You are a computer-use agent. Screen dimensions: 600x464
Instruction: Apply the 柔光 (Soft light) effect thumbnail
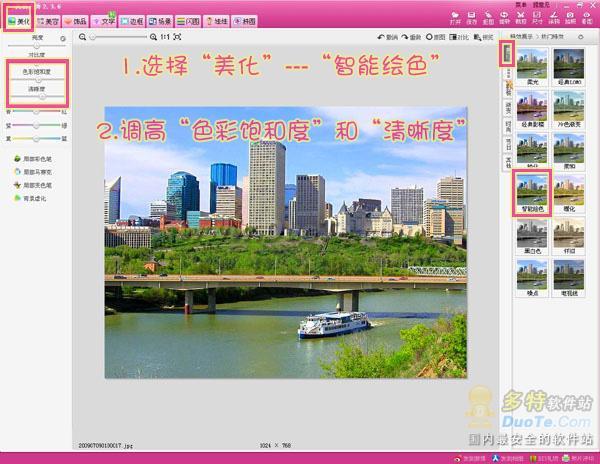point(532,66)
